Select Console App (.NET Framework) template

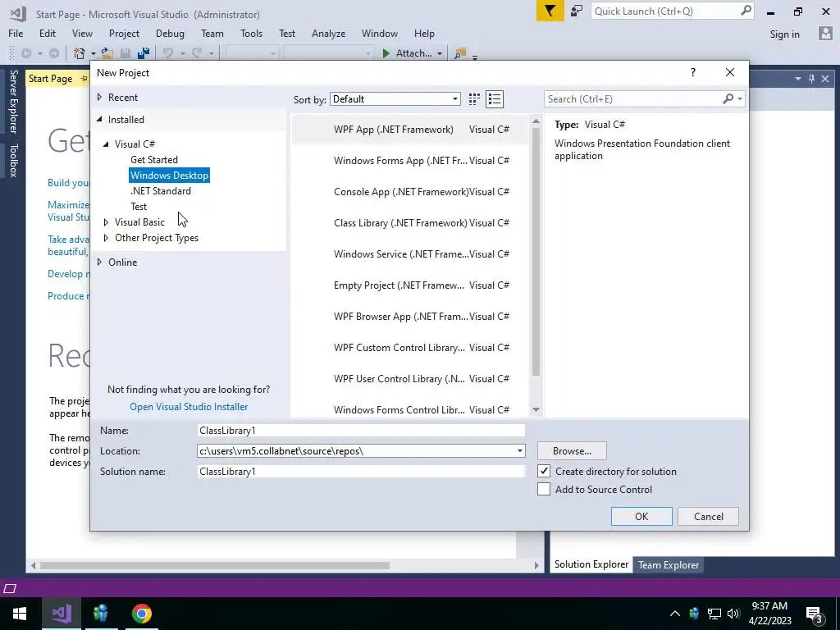409,192
